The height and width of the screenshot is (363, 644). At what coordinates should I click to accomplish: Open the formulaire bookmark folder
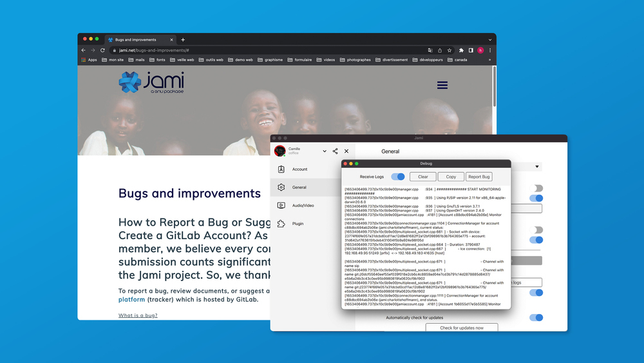tap(299, 59)
